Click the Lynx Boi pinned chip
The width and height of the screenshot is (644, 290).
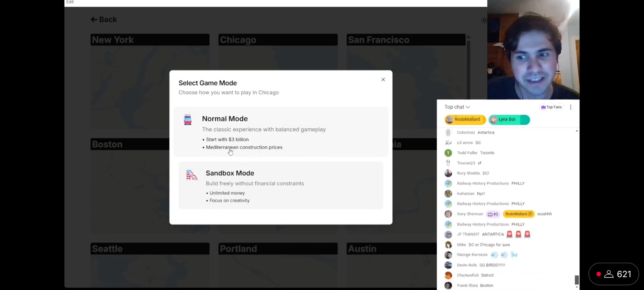point(508,120)
